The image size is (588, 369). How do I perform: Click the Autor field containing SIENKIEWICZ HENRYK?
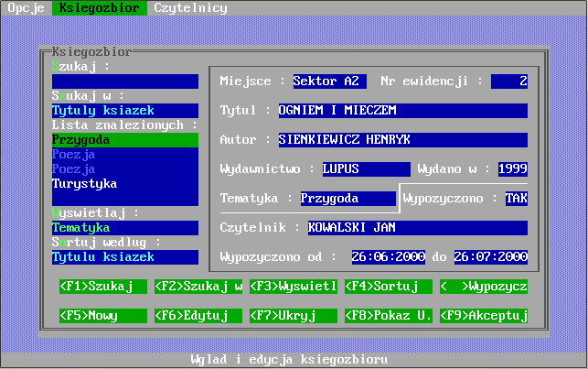(x=402, y=140)
